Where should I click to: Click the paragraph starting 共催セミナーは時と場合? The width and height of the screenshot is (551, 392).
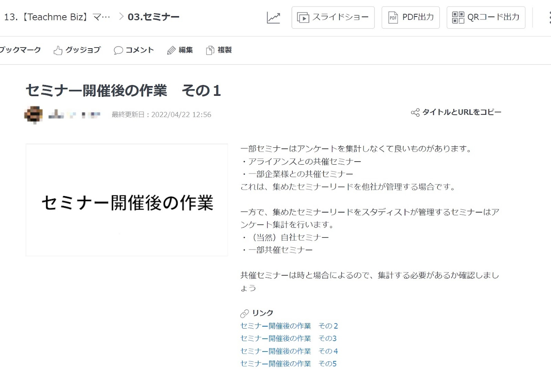[x=370, y=281]
